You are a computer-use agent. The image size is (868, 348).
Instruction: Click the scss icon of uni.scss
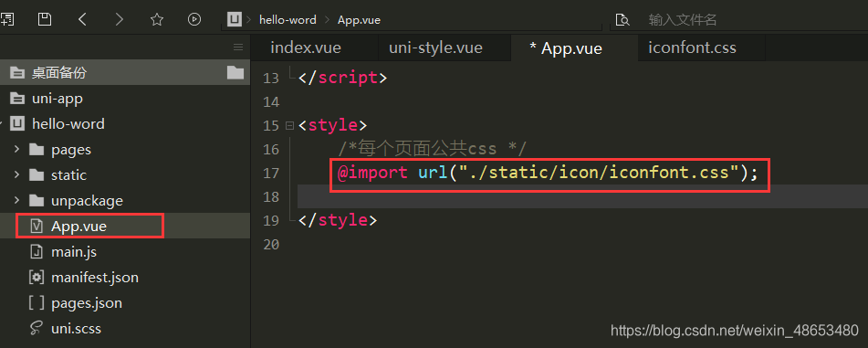point(37,329)
